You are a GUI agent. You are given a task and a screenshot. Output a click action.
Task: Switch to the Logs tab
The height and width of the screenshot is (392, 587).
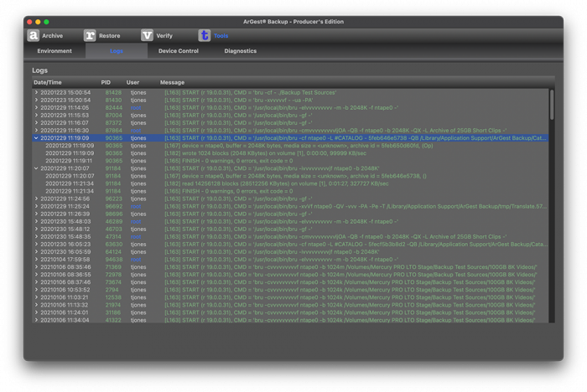[117, 51]
